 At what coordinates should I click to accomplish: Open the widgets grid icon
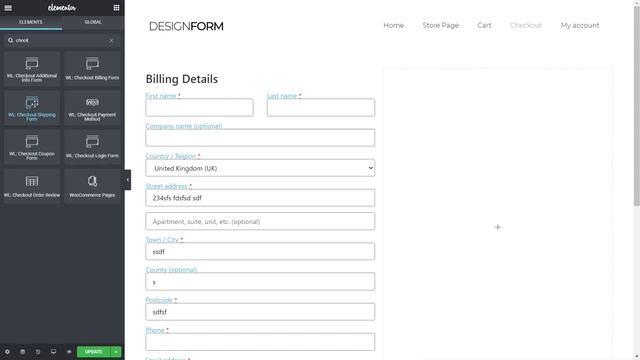pos(116,8)
